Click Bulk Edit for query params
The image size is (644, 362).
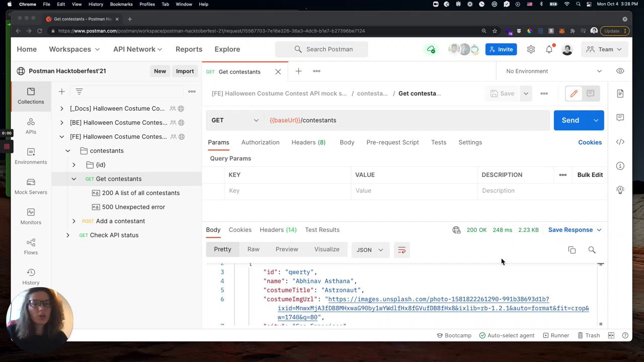click(x=590, y=175)
